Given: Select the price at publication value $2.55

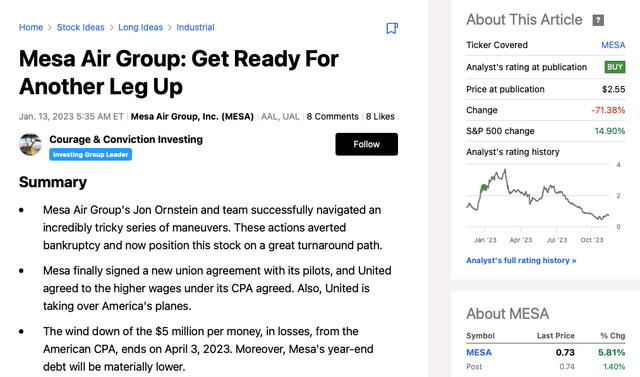Looking at the screenshot, I should tap(613, 89).
